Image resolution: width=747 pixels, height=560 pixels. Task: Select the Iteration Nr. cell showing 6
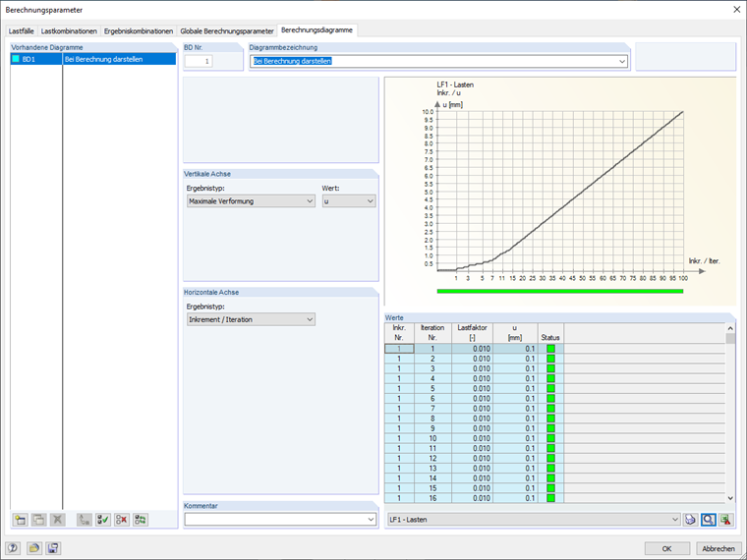point(432,399)
